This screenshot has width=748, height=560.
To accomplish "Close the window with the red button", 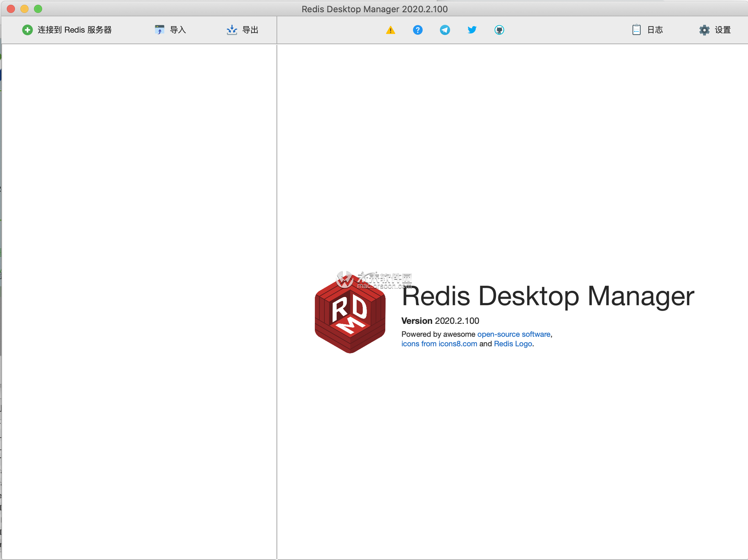I will (11, 9).
